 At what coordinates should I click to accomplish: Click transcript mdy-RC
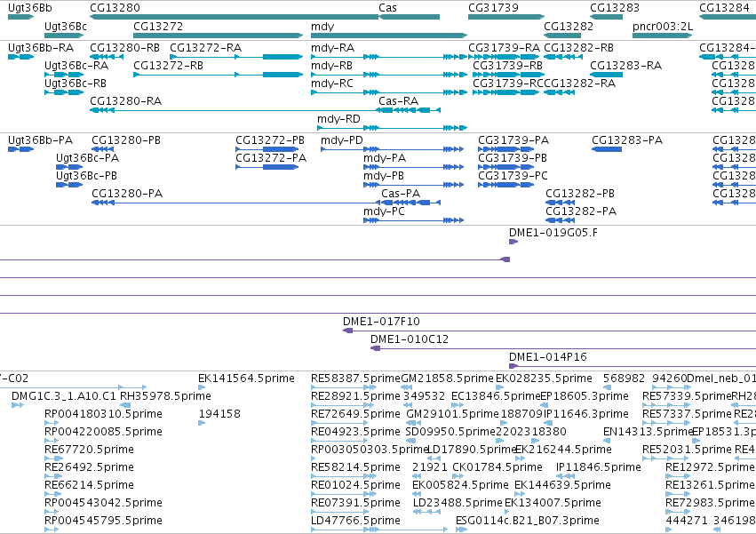click(389, 92)
